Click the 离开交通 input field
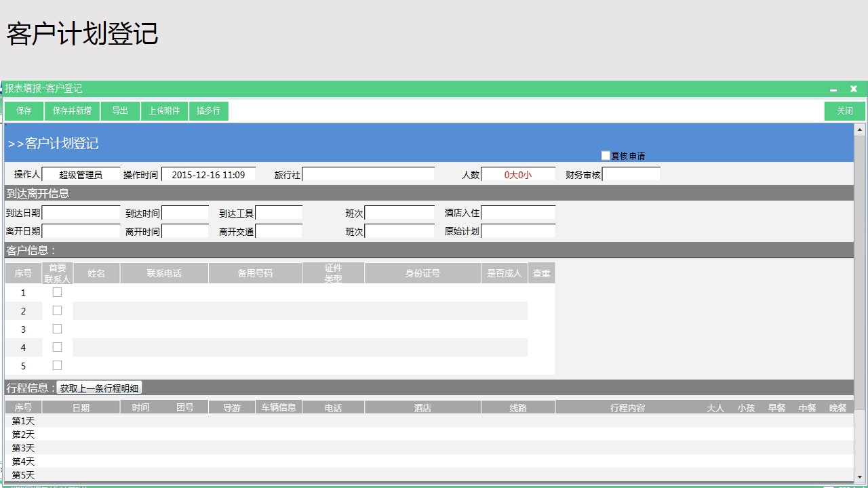This screenshot has width=868, height=488. pyautogui.click(x=279, y=230)
